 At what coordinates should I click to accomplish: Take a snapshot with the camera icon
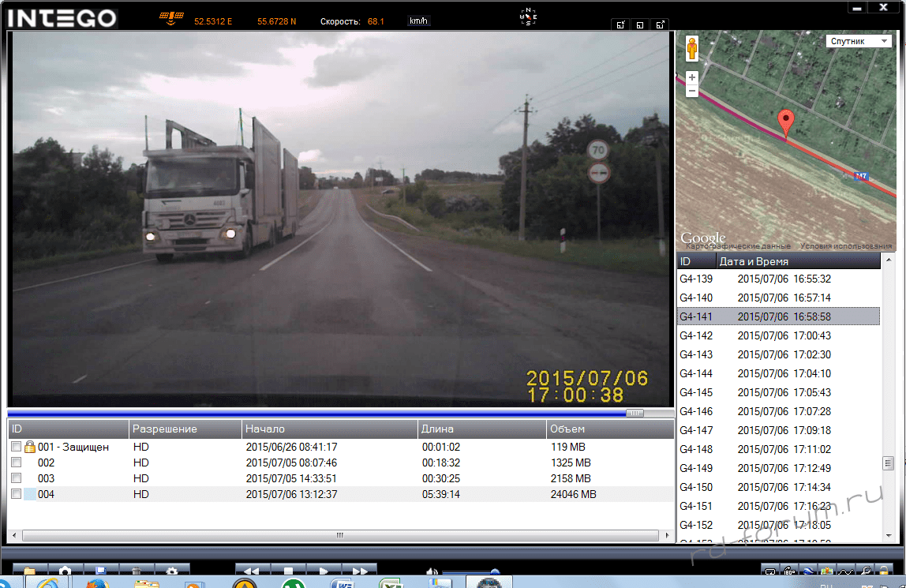click(66, 570)
